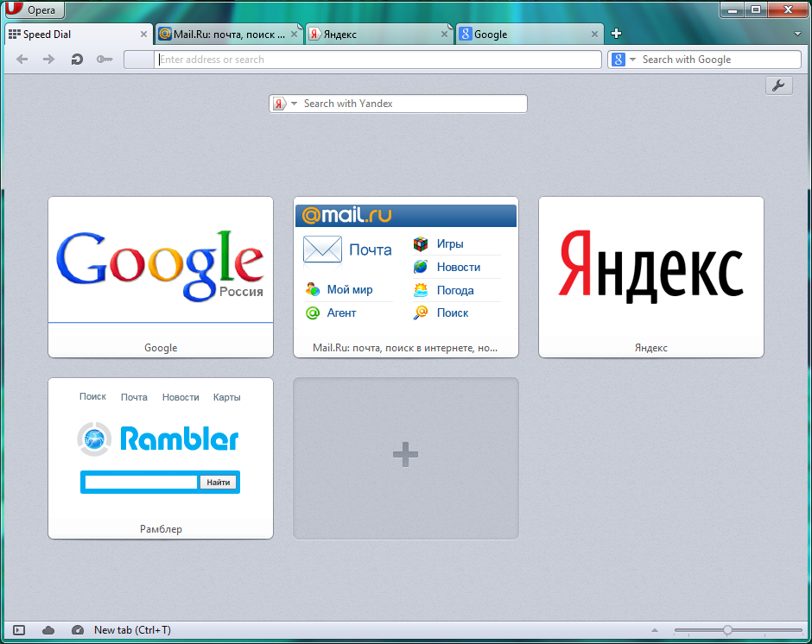Open the password Wand key icon
Image resolution: width=812 pixels, height=644 pixels.
(105, 60)
